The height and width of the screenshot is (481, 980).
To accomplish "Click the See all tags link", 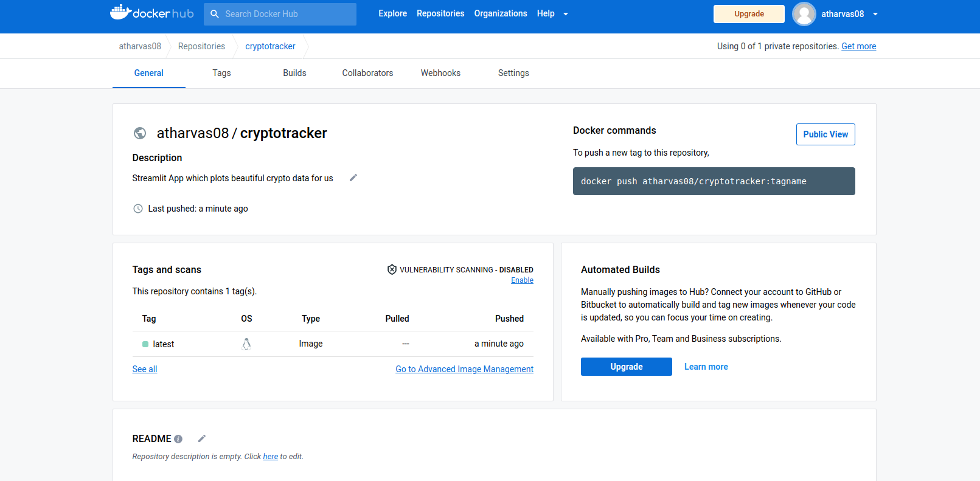I will point(145,369).
